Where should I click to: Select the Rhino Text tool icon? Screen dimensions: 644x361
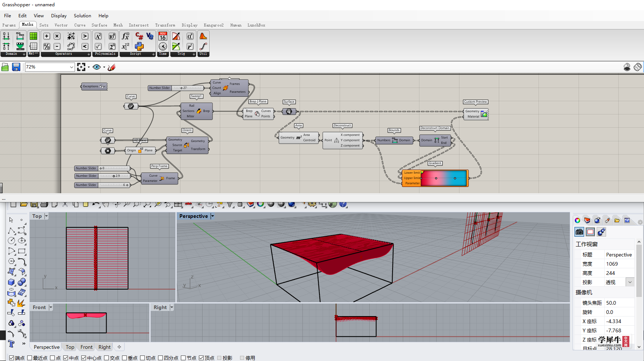tap(11, 344)
